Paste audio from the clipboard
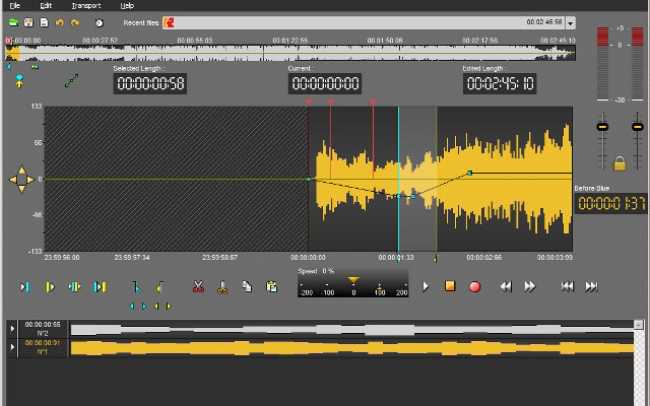 272,287
